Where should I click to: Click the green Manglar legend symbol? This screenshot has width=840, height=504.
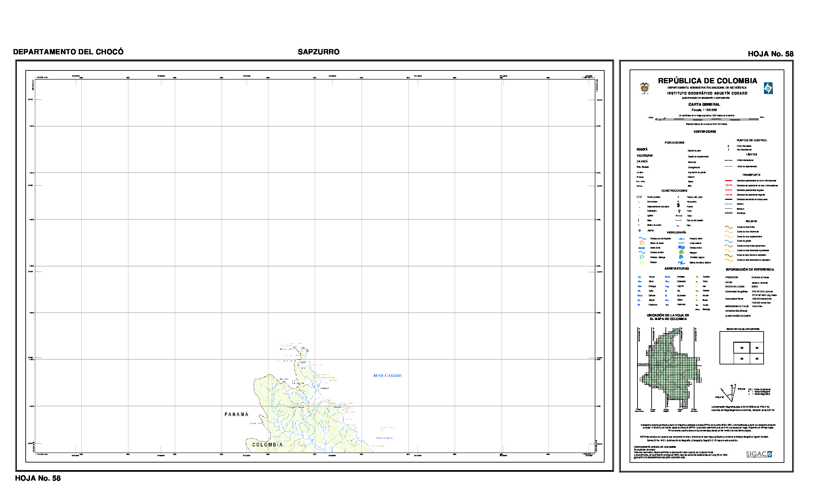coord(681,252)
